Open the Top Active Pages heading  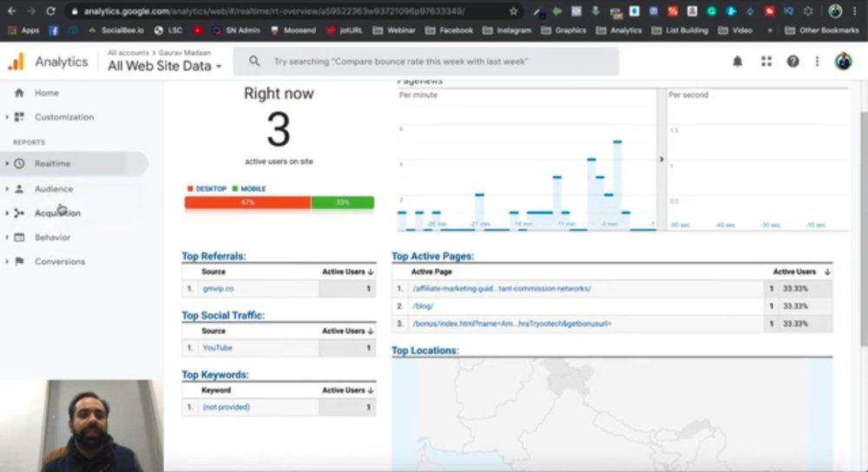click(x=433, y=256)
